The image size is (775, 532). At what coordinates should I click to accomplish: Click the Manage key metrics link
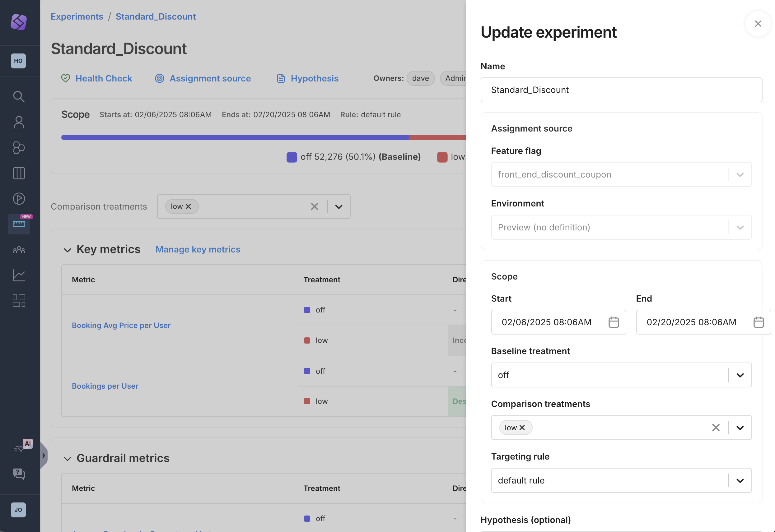tap(198, 250)
